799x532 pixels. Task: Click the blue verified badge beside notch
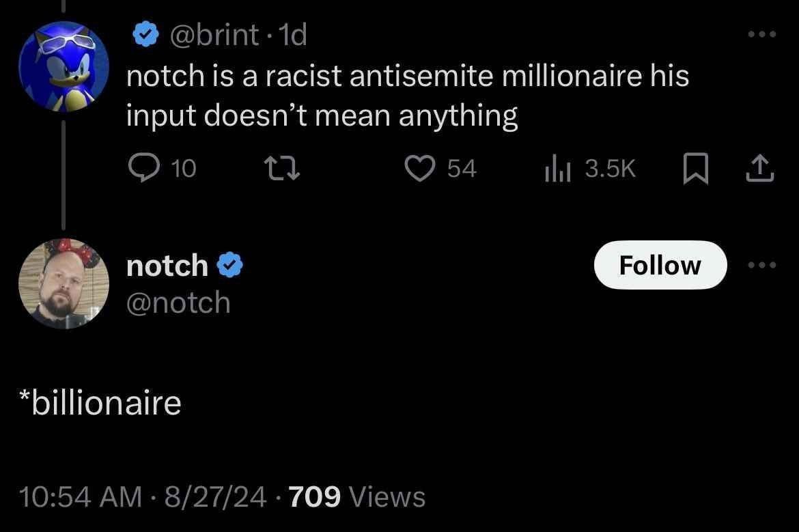coord(230,265)
